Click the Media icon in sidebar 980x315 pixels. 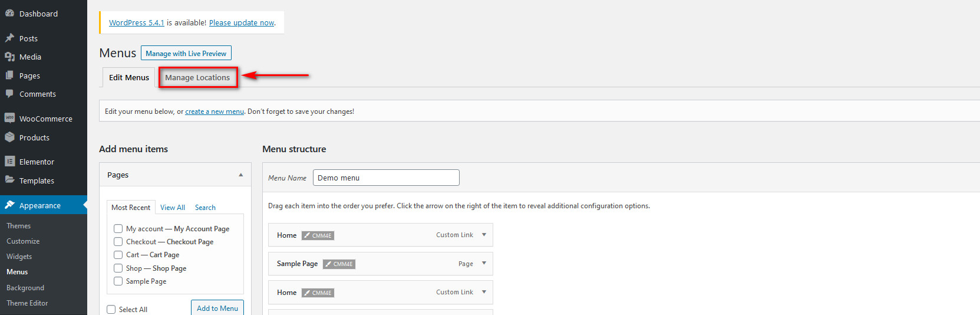[x=9, y=57]
